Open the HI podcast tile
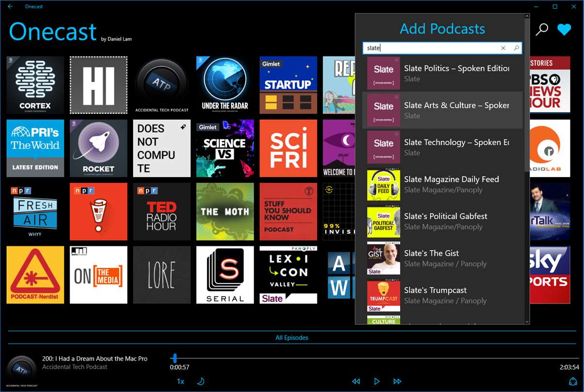This screenshot has height=392, width=584. (99, 85)
